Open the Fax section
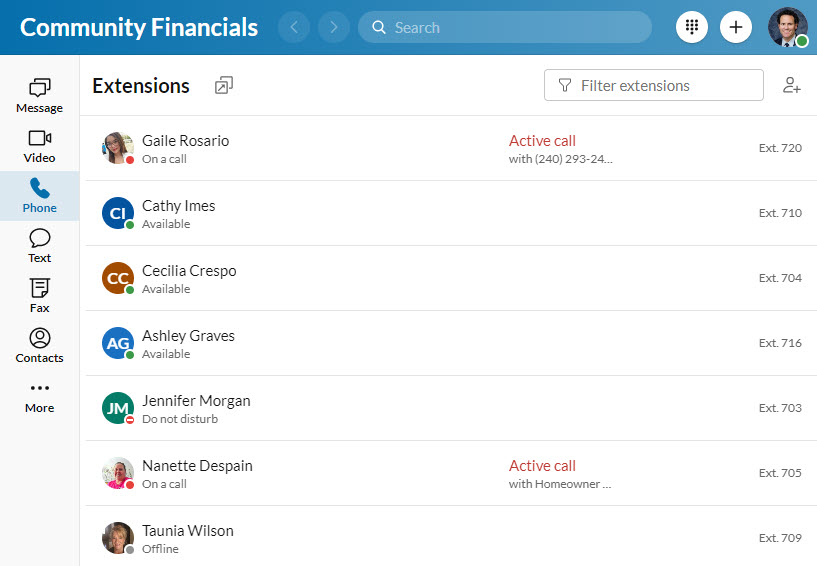The height and width of the screenshot is (566, 817). [40, 296]
